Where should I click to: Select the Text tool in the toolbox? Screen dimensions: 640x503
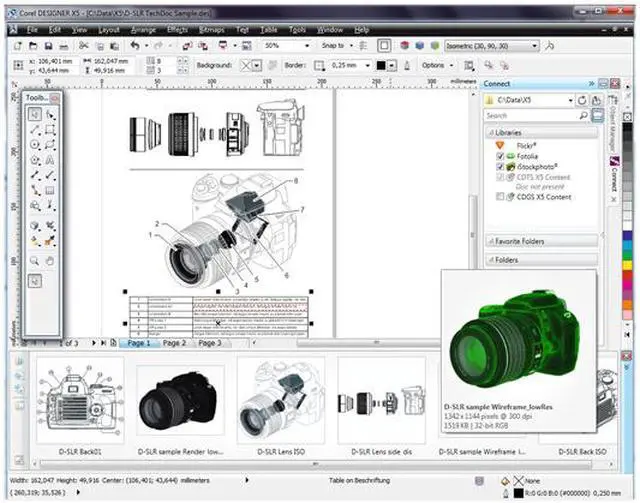point(50,158)
